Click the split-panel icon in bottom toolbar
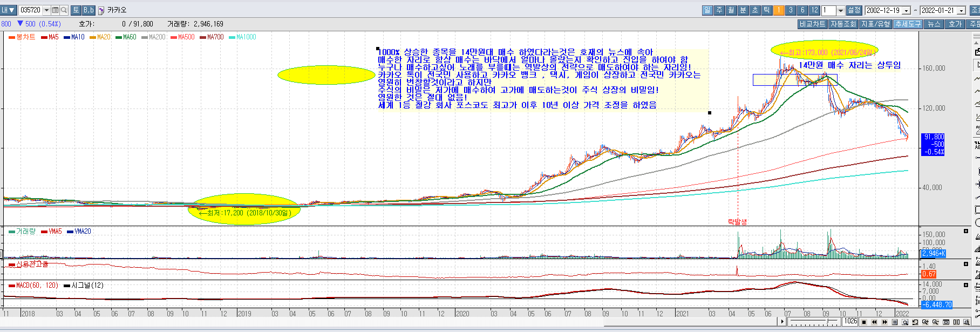The height and width of the screenshot is (332, 980). tap(956, 322)
